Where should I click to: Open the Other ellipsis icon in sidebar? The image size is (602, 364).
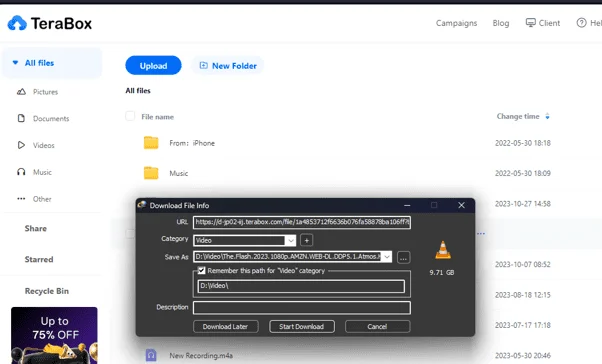click(22, 199)
